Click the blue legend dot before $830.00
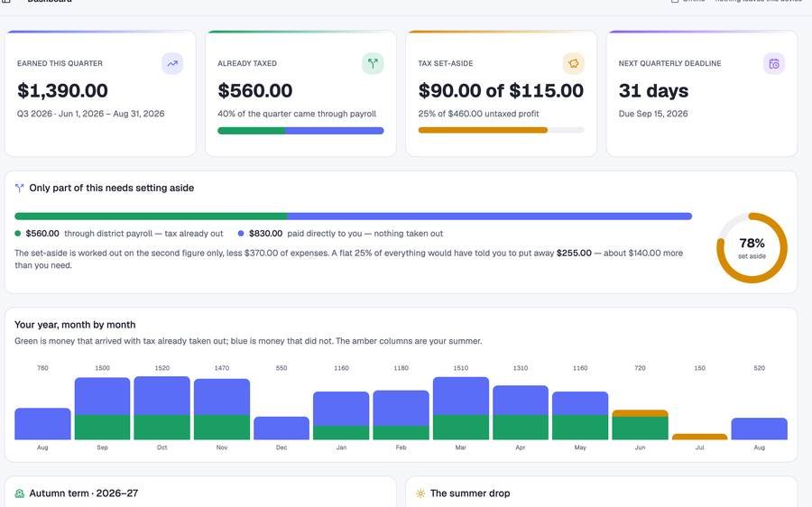812x507 pixels. 241,234
